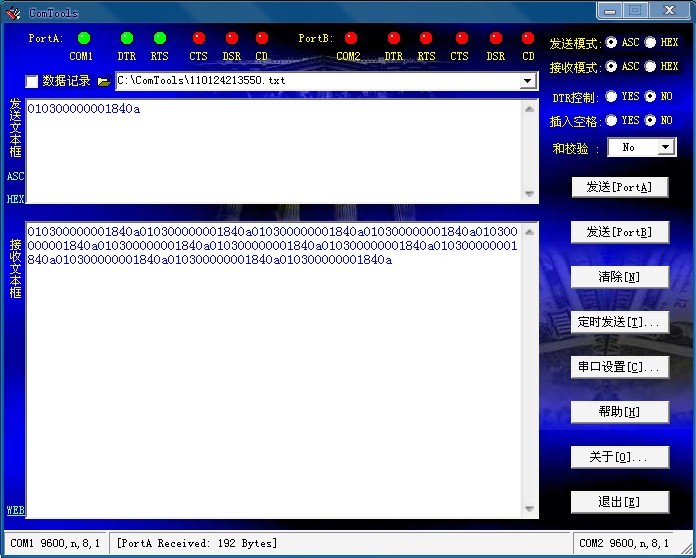The image size is (696, 558).
Task: Open 串口设置[C]... dialog
Action: click(x=619, y=367)
